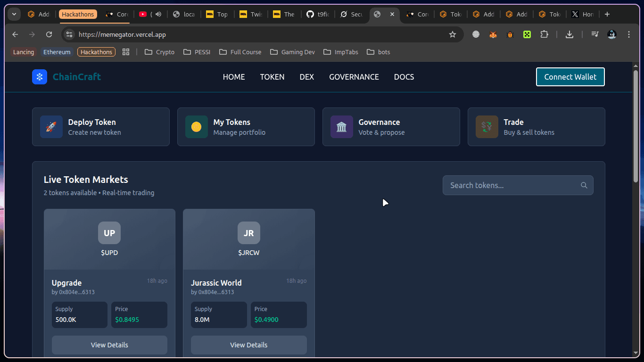Screen dimensions: 644x362
Task: Click the Connect Wallet button
Action: (x=570, y=77)
